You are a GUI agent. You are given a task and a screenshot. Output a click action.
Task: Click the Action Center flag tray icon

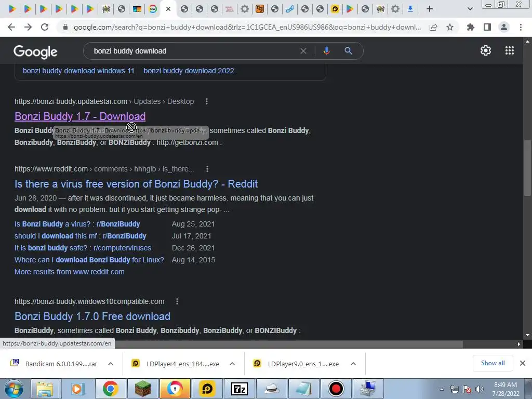pyautogui.click(x=467, y=389)
